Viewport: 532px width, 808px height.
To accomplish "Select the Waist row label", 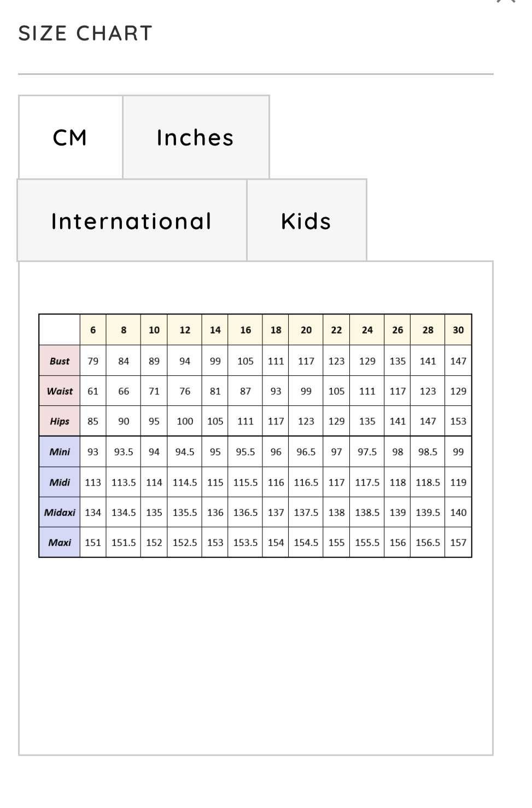I will [x=60, y=391].
